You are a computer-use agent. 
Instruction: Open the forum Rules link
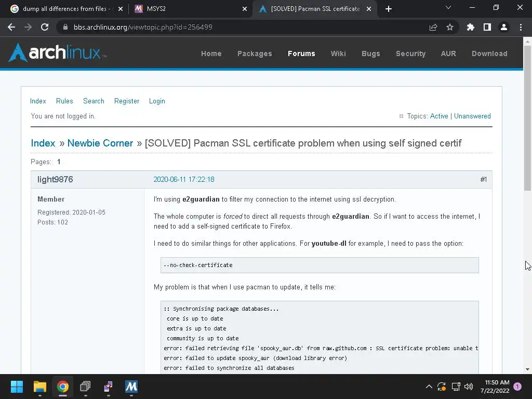pyautogui.click(x=64, y=101)
